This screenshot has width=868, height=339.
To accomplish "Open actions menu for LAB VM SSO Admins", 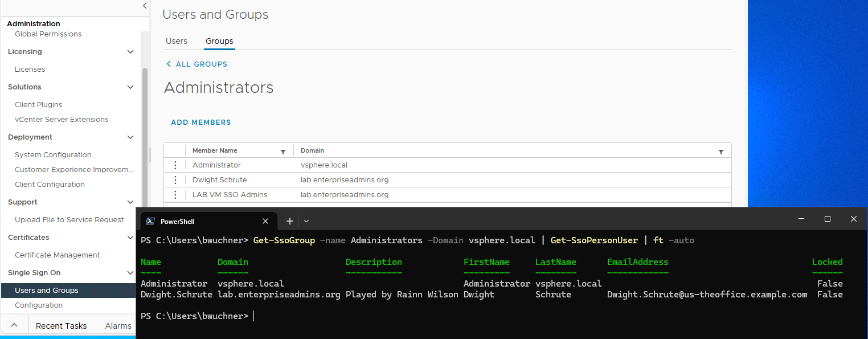I will coord(175,195).
